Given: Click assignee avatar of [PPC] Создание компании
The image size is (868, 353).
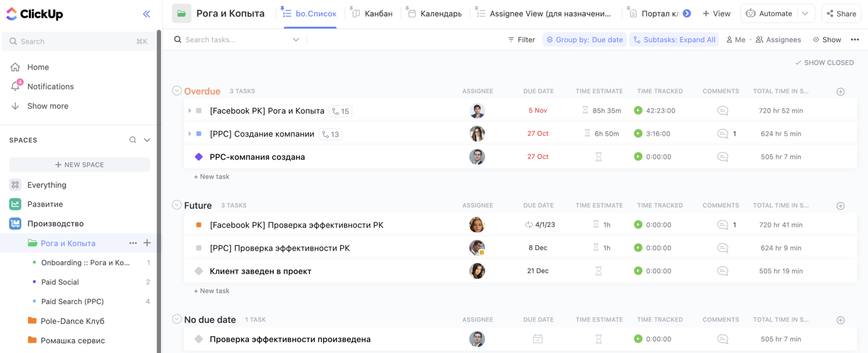Looking at the screenshot, I should coord(477,133).
